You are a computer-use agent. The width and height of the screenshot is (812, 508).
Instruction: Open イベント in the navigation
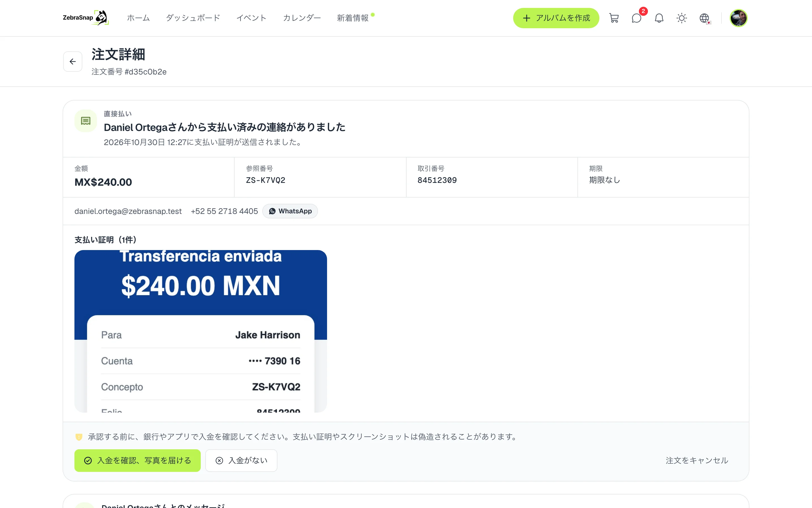[251, 18]
